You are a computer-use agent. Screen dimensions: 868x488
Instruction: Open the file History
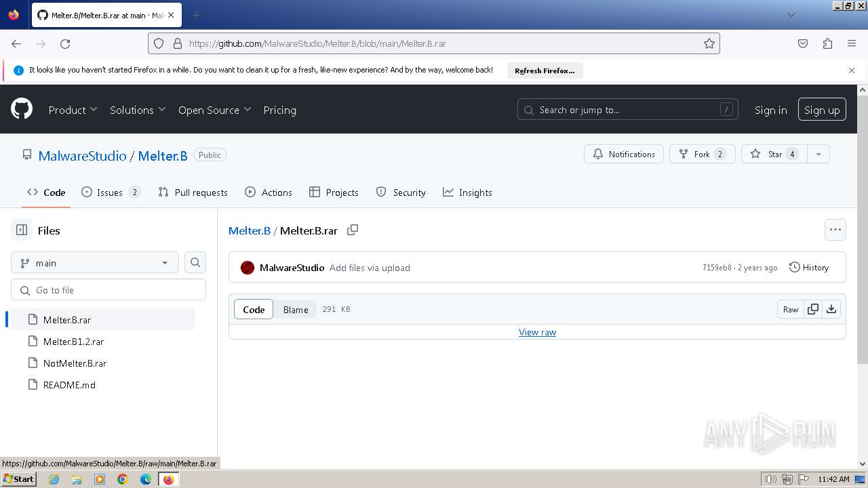click(809, 268)
